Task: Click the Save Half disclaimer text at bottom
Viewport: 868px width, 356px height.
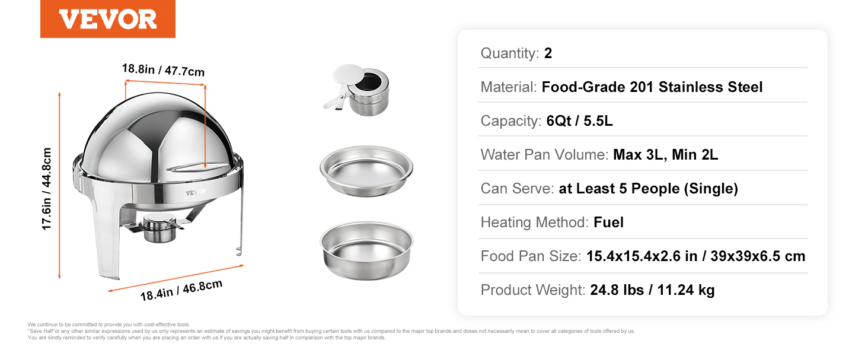Action: coord(331,331)
